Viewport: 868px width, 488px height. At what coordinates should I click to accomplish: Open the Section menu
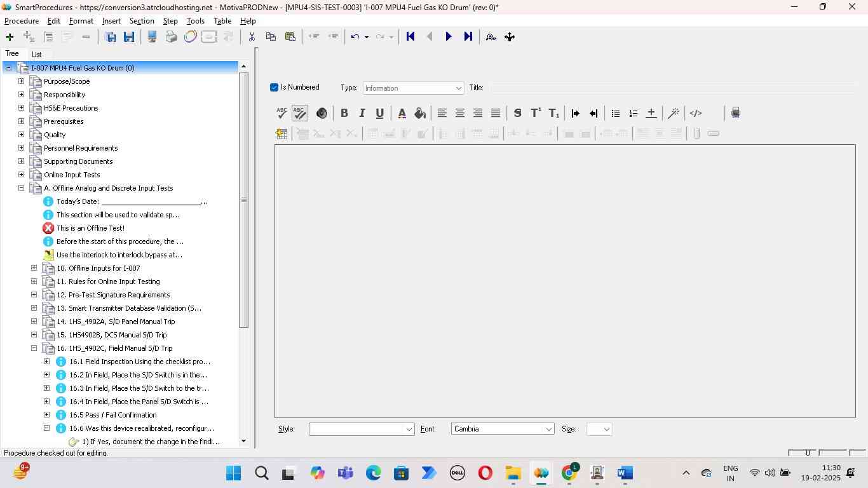pos(142,21)
